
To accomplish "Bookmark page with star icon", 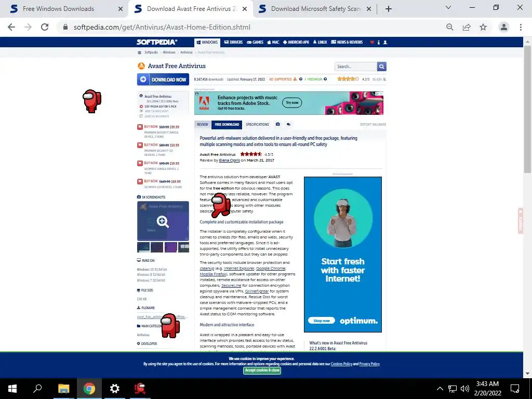I will click(x=483, y=27).
